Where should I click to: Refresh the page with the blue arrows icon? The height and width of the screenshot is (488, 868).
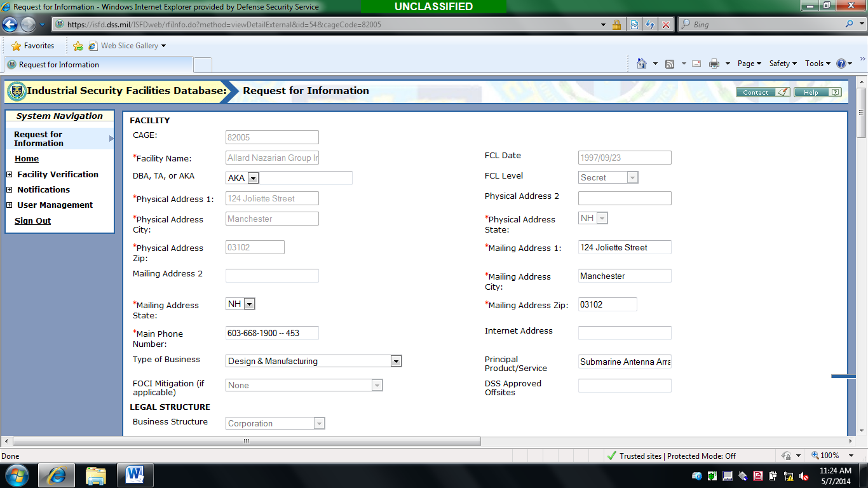[x=650, y=25]
